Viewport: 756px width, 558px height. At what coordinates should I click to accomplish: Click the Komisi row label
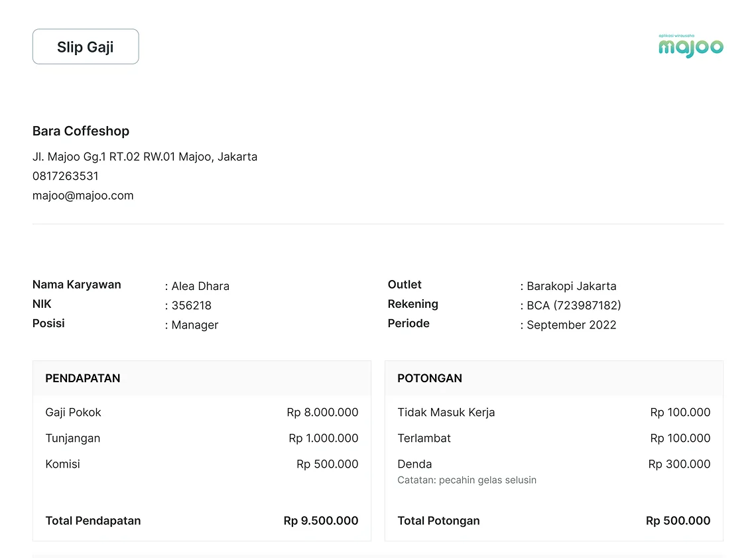(63, 464)
